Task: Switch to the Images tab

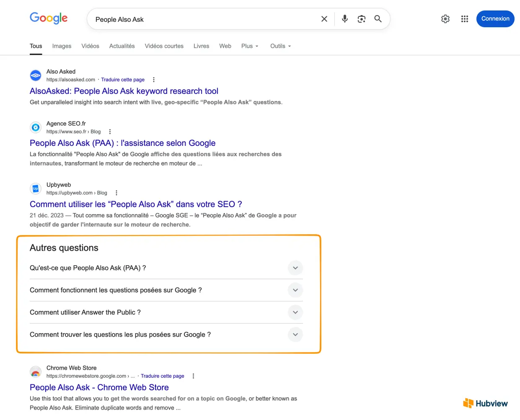Action: tap(62, 46)
